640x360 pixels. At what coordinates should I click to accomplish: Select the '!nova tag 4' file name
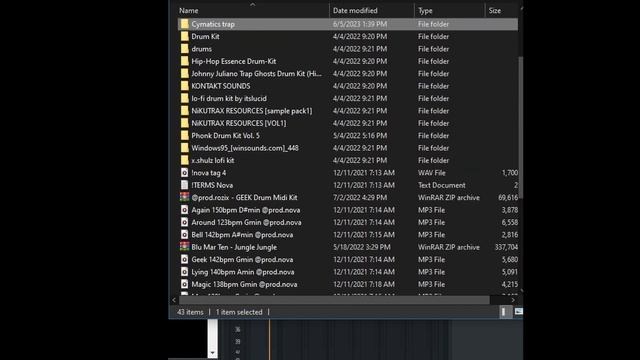click(x=209, y=173)
